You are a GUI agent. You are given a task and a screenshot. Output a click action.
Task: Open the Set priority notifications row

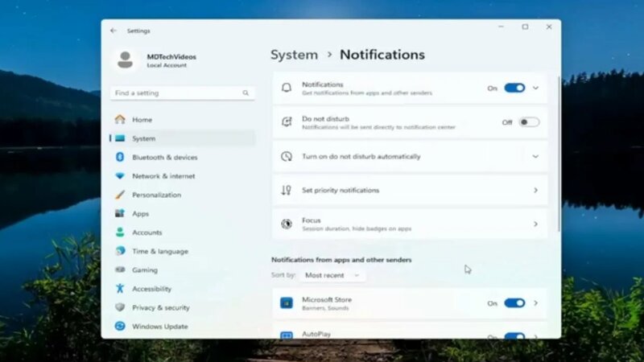point(410,190)
